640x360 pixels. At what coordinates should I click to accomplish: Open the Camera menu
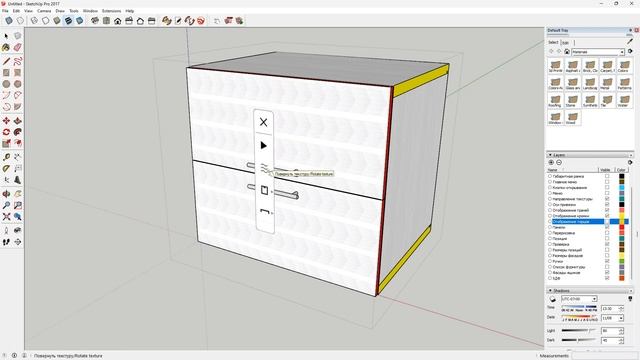pyautogui.click(x=44, y=11)
